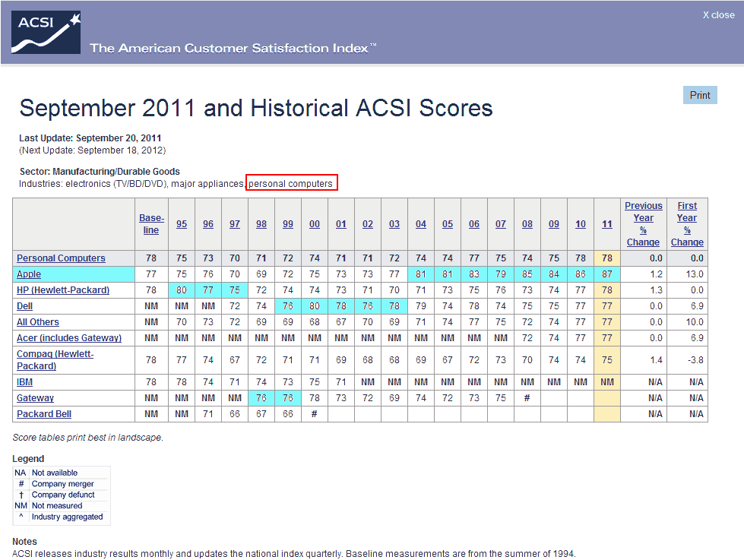Screen dimensions: 744x560
Task: Click 'personal computers' in Industries line
Action: coord(290,184)
